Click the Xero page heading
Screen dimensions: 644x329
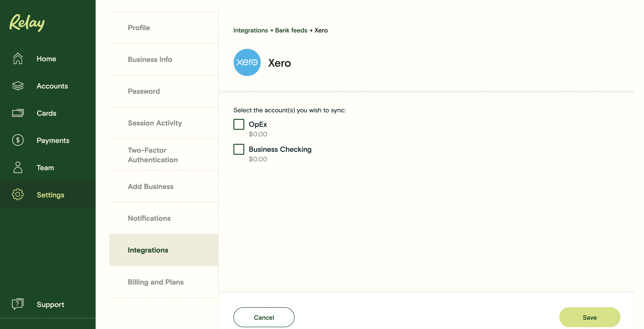click(279, 63)
